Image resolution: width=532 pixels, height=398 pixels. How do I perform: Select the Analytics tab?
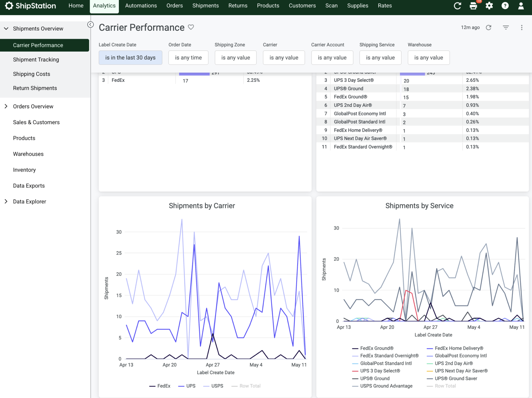click(104, 6)
